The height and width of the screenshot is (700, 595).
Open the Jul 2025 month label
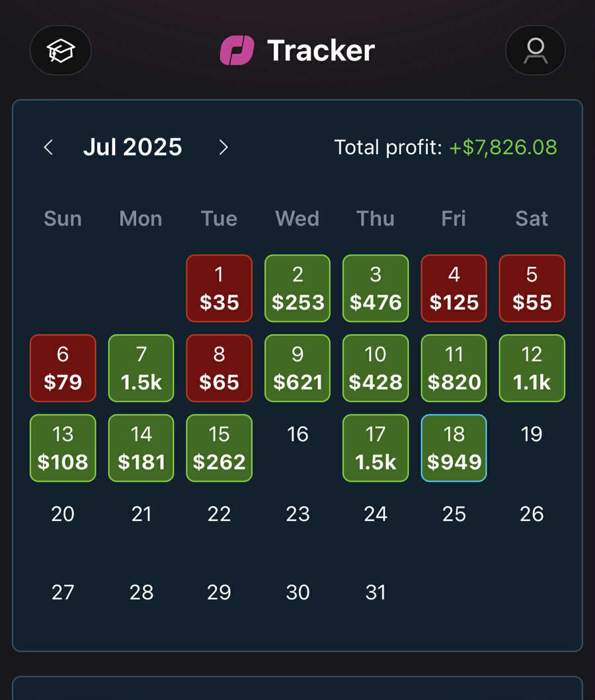point(133,147)
